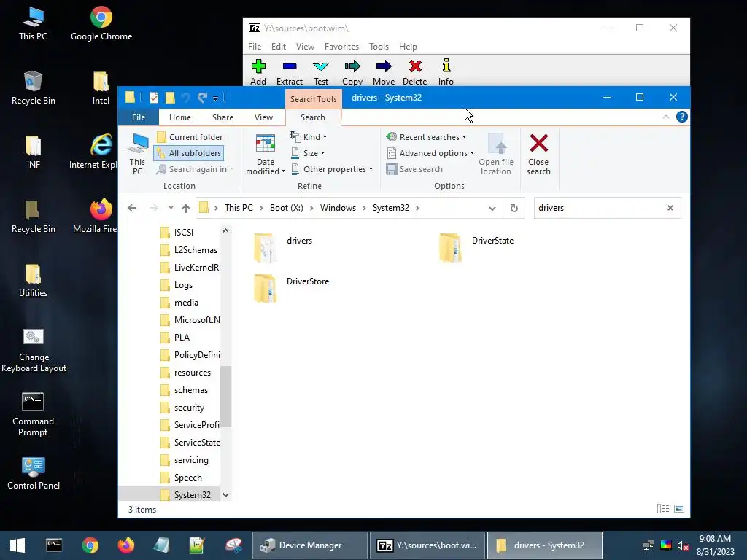Viewport: 747px width, 560px height.
Task: Open the Size filter dropdown
Action: 308,153
